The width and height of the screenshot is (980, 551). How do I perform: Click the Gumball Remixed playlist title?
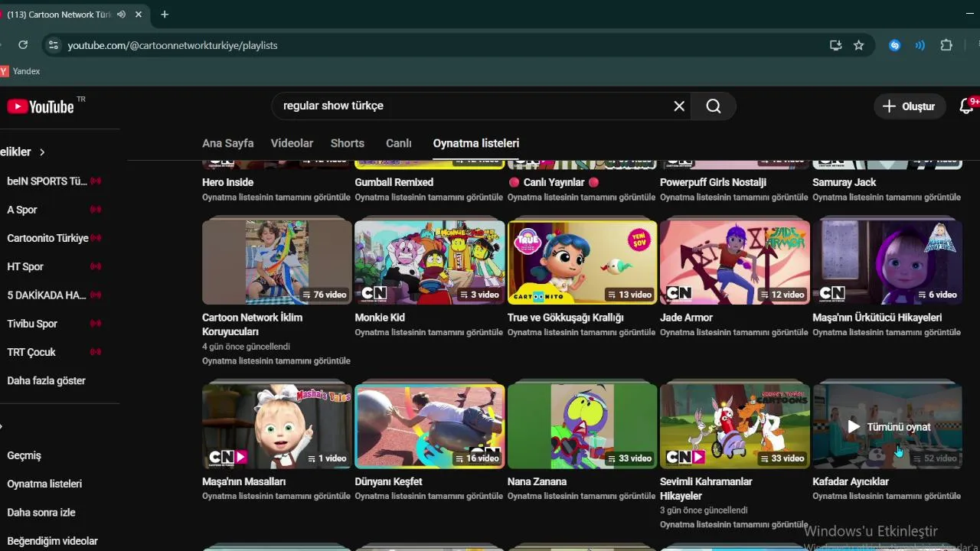(x=394, y=182)
